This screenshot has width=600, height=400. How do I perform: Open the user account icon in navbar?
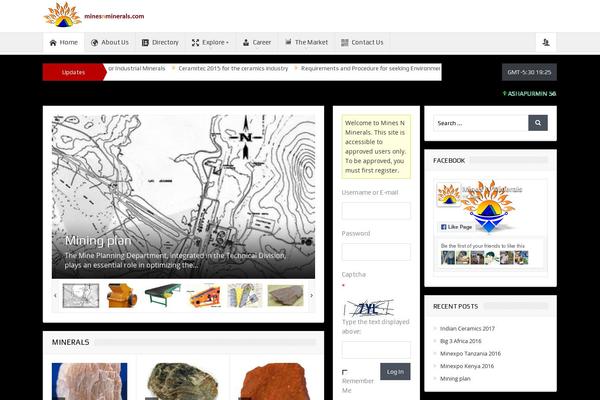point(546,42)
